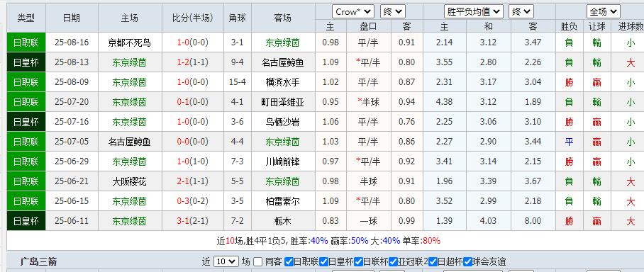
Task: Open the 枥木 team link
Action: (282, 221)
